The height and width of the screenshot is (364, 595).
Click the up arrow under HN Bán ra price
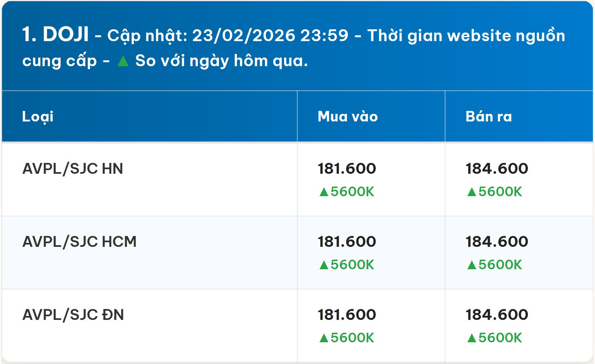pyautogui.click(x=472, y=192)
